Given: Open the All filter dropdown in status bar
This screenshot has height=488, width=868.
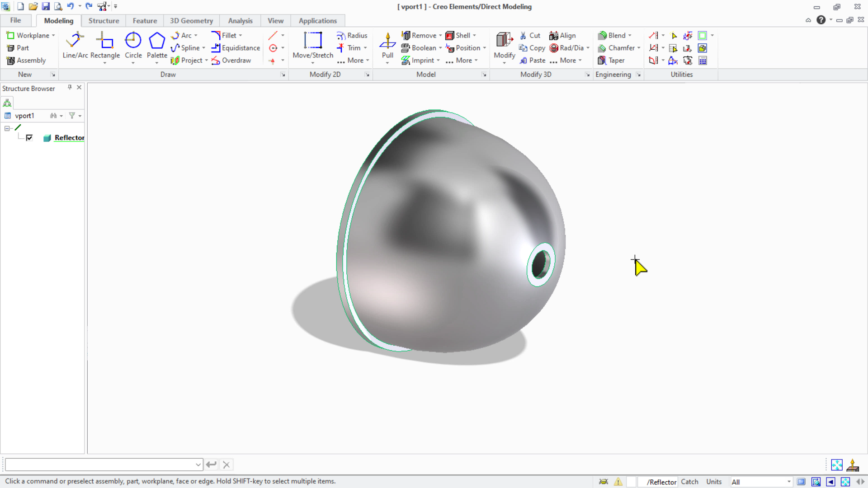Looking at the screenshot, I should pyautogui.click(x=789, y=482).
